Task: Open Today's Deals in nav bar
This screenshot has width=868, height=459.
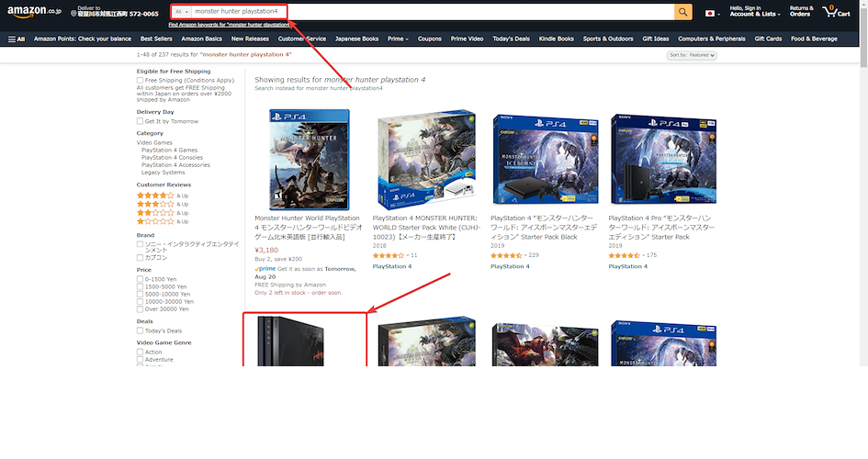Action: [x=511, y=39]
